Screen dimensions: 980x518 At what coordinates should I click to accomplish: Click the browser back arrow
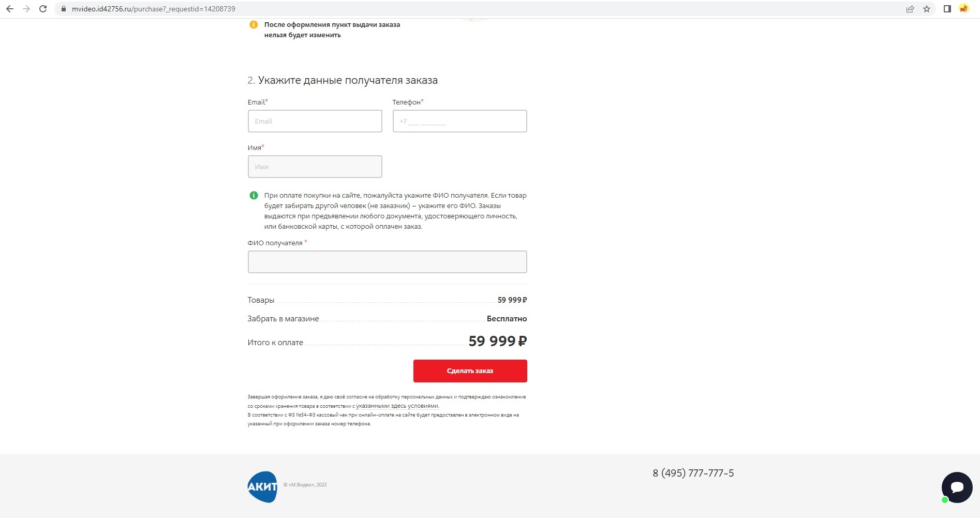[10, 9]
